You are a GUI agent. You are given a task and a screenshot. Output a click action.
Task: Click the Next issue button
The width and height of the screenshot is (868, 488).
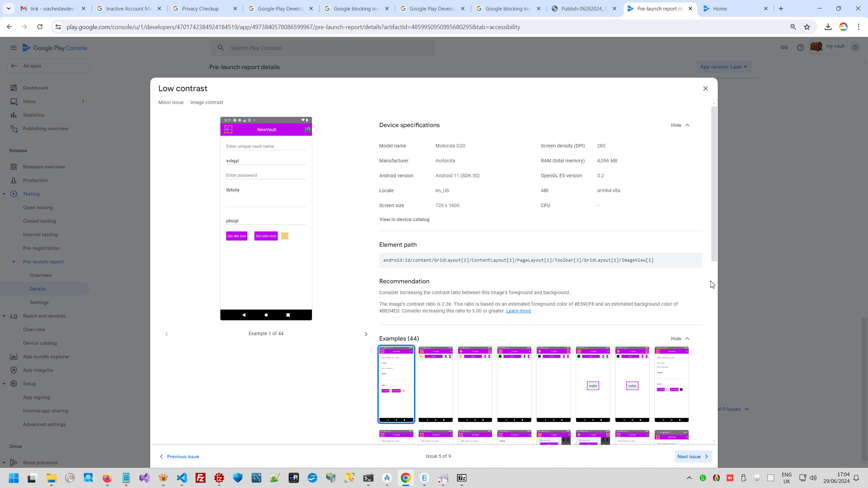[x=693, y=456]
